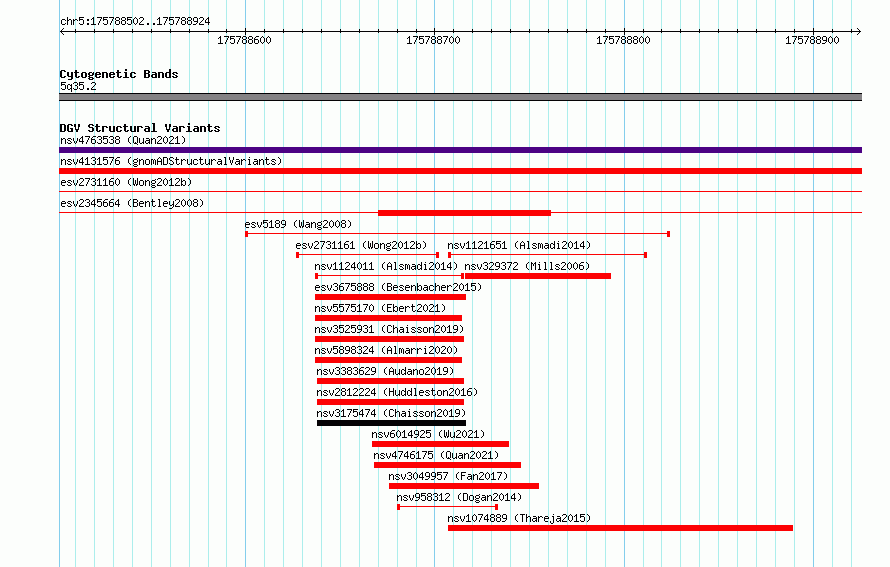Viewport: 890px width, 567px height.
Task: Open nsv6014925 (Wu2021) variant
Action: click(x=429, y=434)
